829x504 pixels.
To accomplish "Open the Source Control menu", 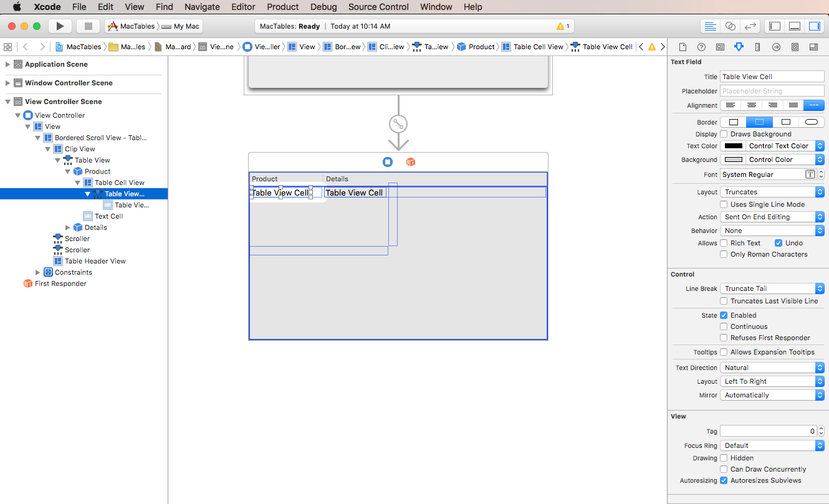I will click(378, 7).
